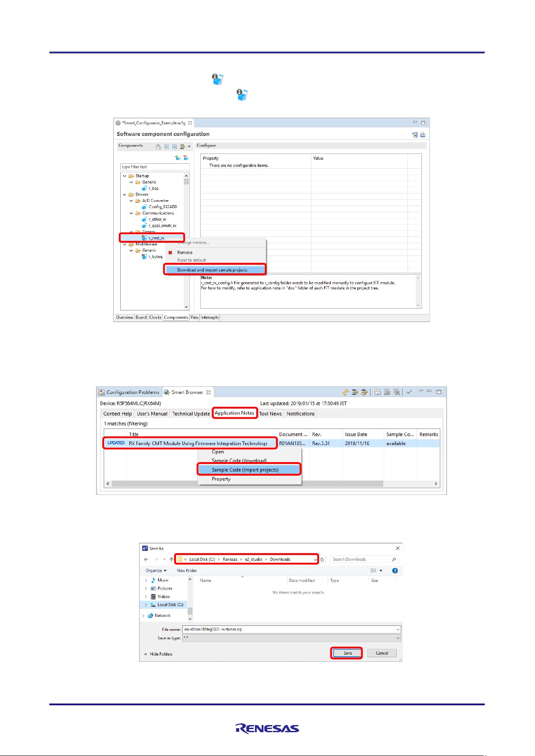
Task: Switch to the Interrupts tab
Action: [x=210, y=318]
